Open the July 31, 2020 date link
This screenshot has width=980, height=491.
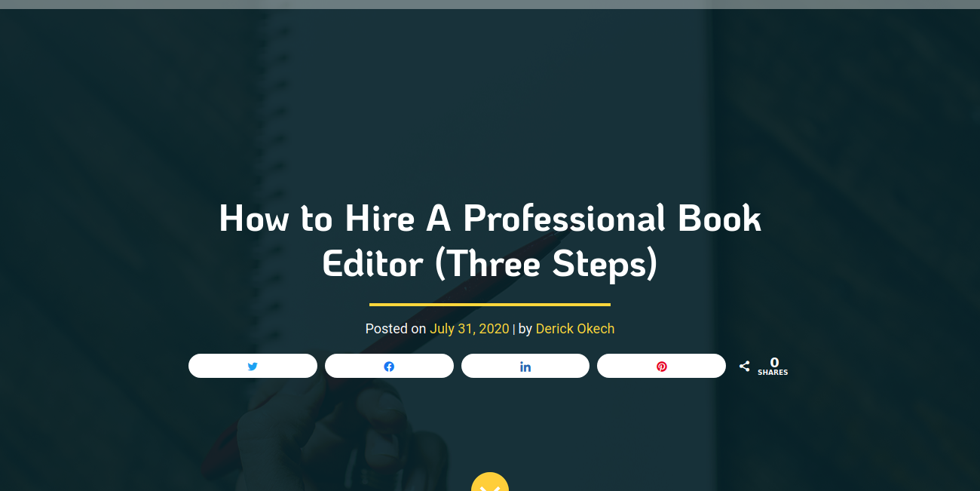point(469,329)
